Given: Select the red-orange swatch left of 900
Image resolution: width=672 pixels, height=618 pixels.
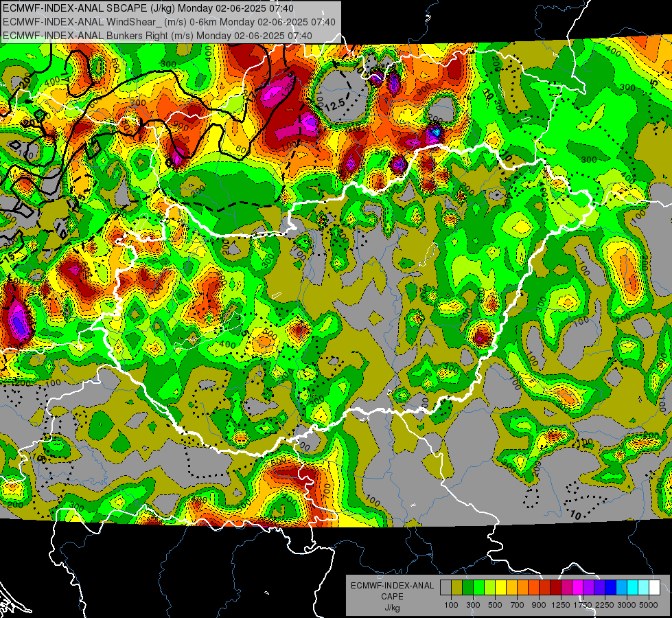Looking at the screenshot, I should [533, 588].
